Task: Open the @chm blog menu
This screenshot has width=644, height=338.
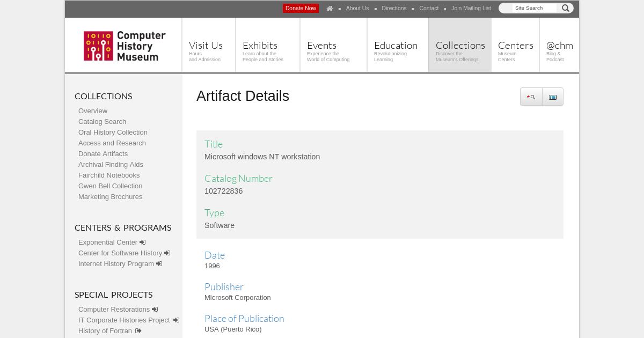Action: pyautogui.click(x=559, y=45)
